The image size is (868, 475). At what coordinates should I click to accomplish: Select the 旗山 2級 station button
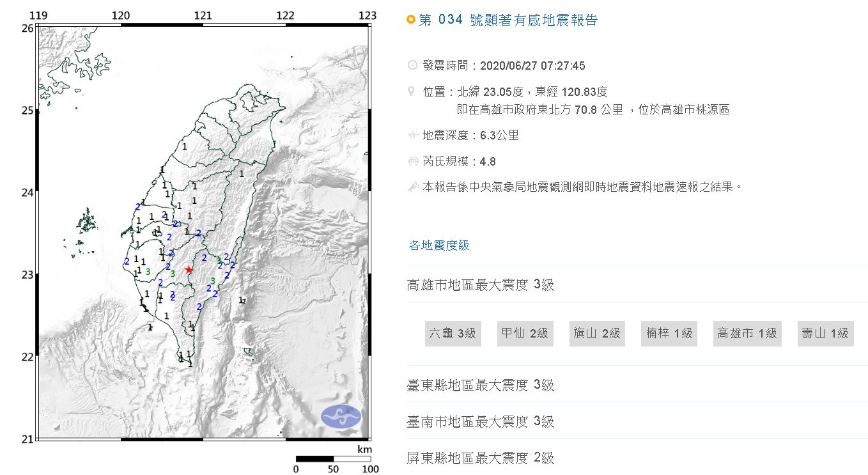click(x=597, y=333)
